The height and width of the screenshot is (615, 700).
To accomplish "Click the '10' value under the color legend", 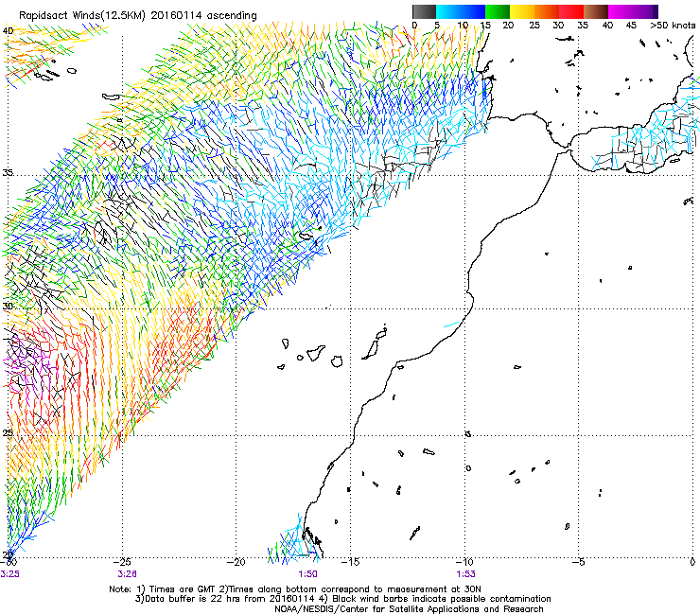I will tap(463, 25).
